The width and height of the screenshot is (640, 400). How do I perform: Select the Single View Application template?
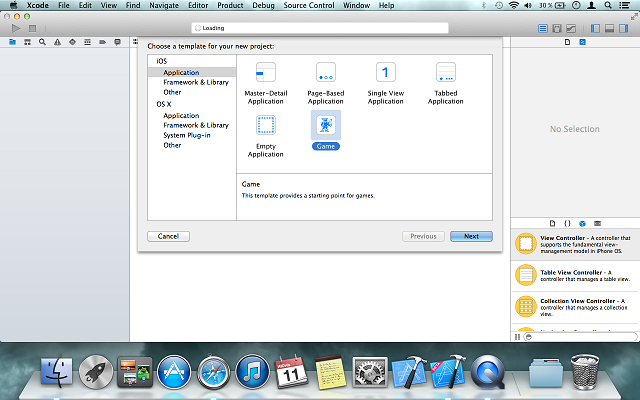[386, 83]
